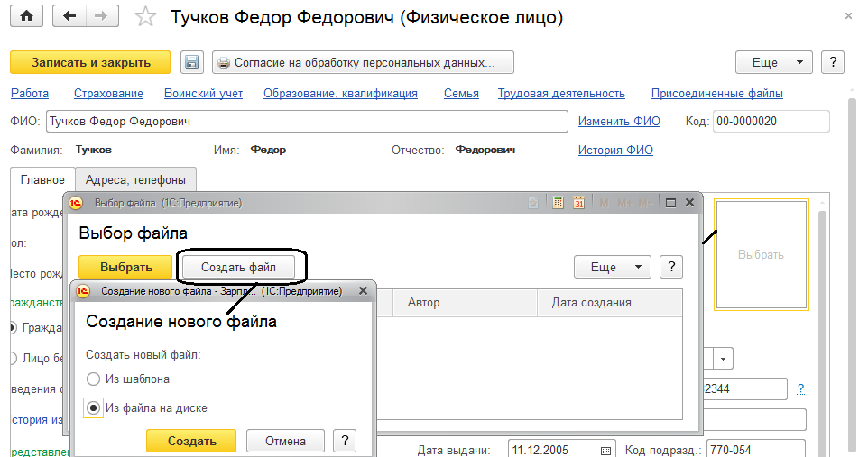
Task: Open calculator in Выбор файла title bar
Action: click(558, 203)
